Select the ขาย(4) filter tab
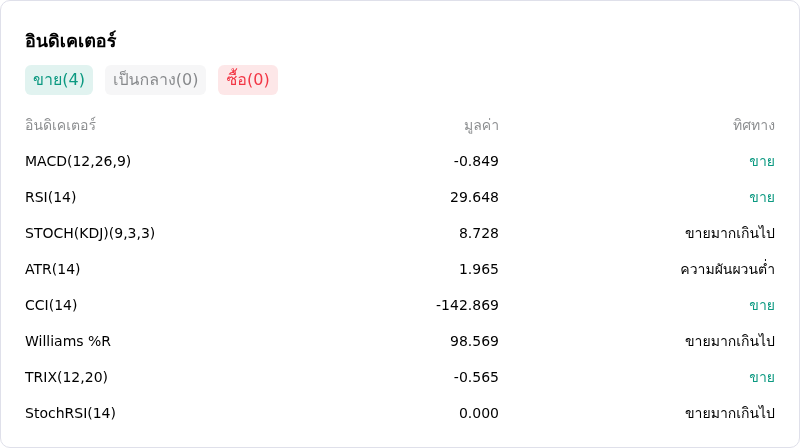Viewport: 800px width, 448px height. (x=59, y=80)
